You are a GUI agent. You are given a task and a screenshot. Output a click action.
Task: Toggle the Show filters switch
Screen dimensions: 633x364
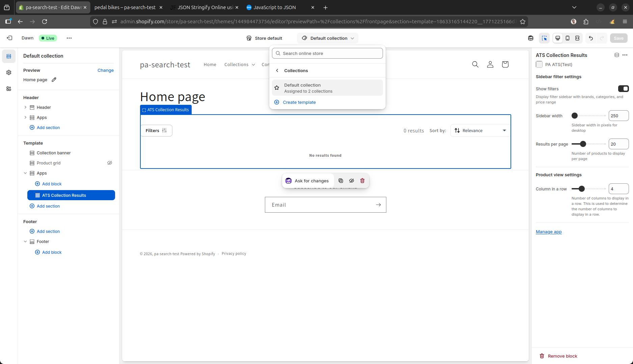[x=623, y=89]
